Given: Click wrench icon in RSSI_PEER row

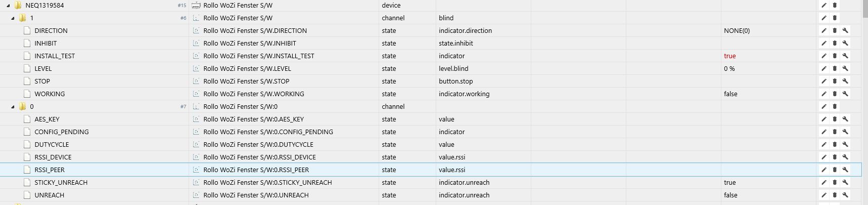Looking at the screenshot, I should coord(845,170).
